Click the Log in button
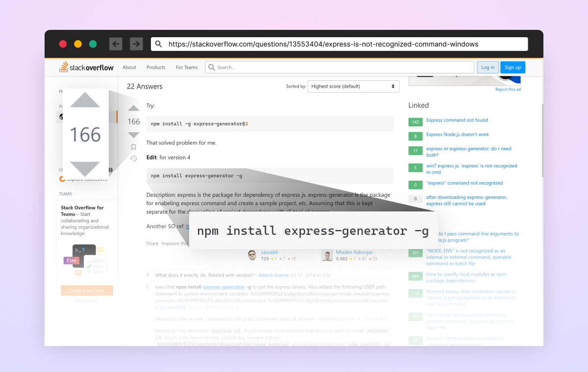The width and height of the screenshot is (588, 372). (x=488, y=67)
